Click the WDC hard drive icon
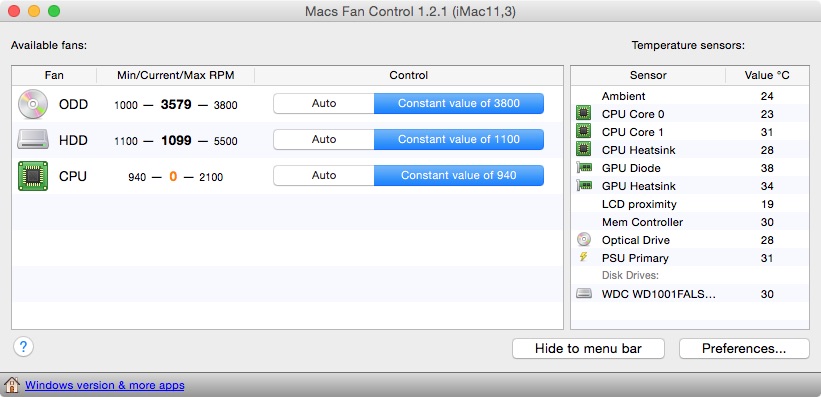 coord(583,293)
